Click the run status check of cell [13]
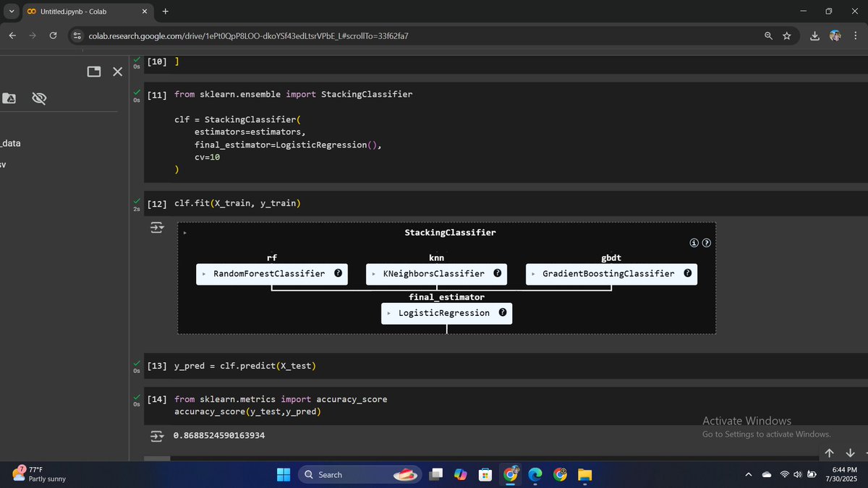868x488 pixels. tap(137, 363)
